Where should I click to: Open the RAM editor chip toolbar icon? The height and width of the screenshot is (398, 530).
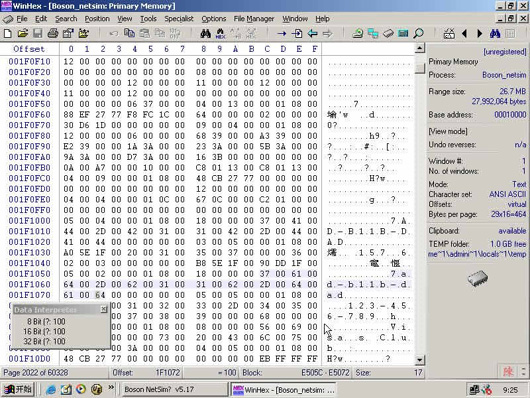pos(388,33)
